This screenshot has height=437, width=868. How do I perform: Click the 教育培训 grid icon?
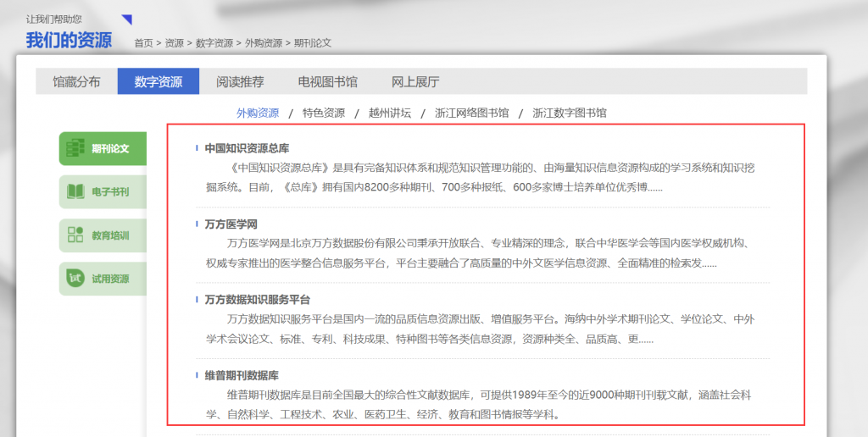pos(75,235)
